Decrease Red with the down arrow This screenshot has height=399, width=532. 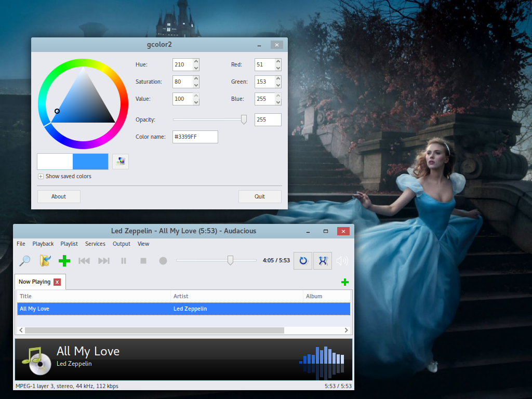click(x=278, y=68)
